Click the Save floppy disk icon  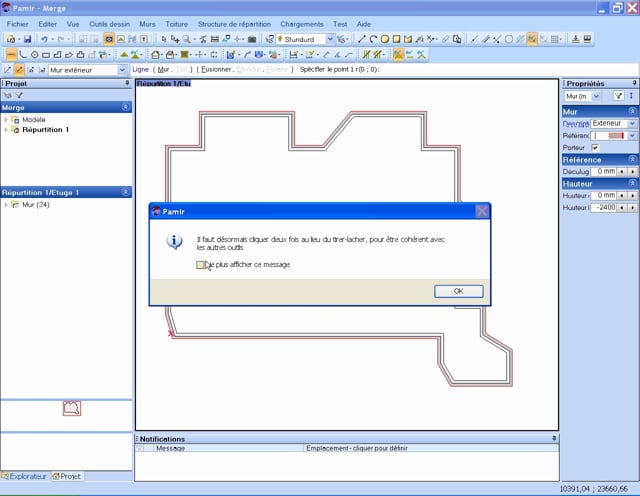pyautogui.click(x=27, y=39)
